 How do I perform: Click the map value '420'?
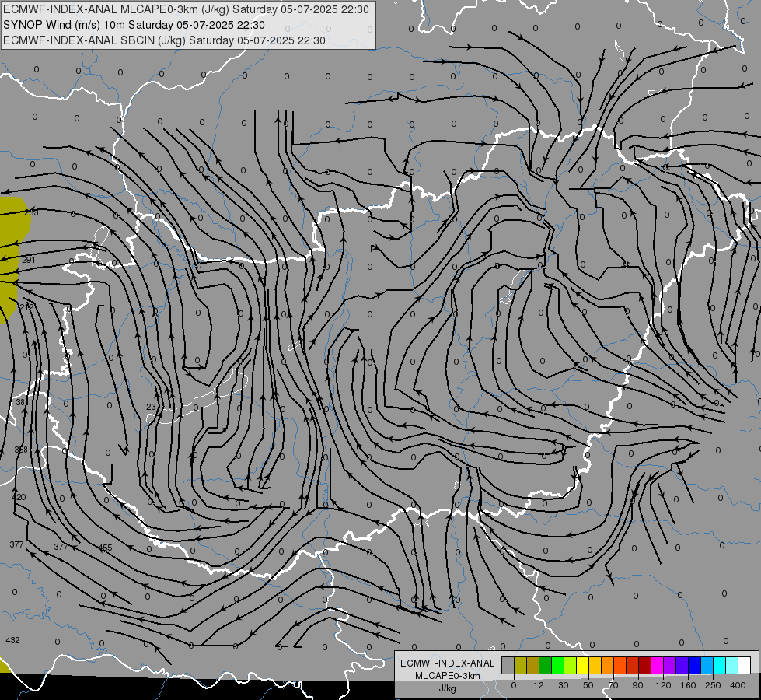[x=19, y=497]
